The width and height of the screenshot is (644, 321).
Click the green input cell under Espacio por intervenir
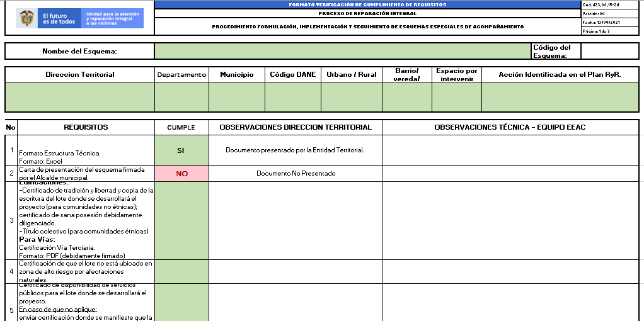point(456,97)
